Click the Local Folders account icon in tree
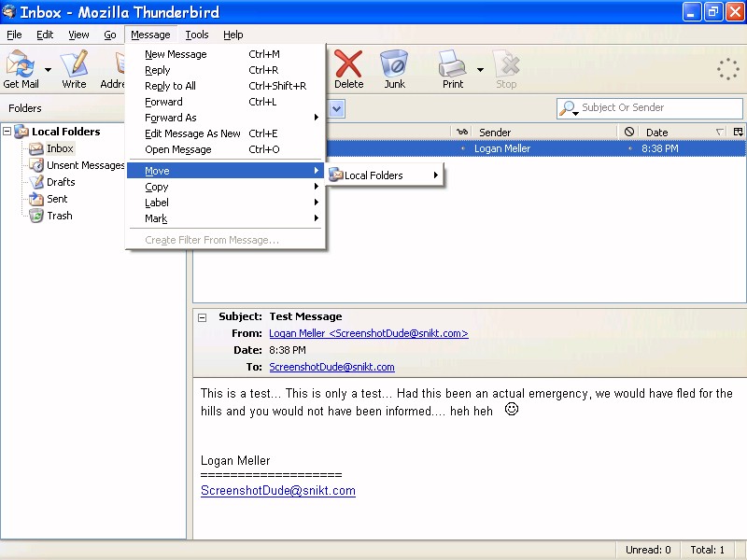Viewport: 747px width, 560px height. point(21,132)
